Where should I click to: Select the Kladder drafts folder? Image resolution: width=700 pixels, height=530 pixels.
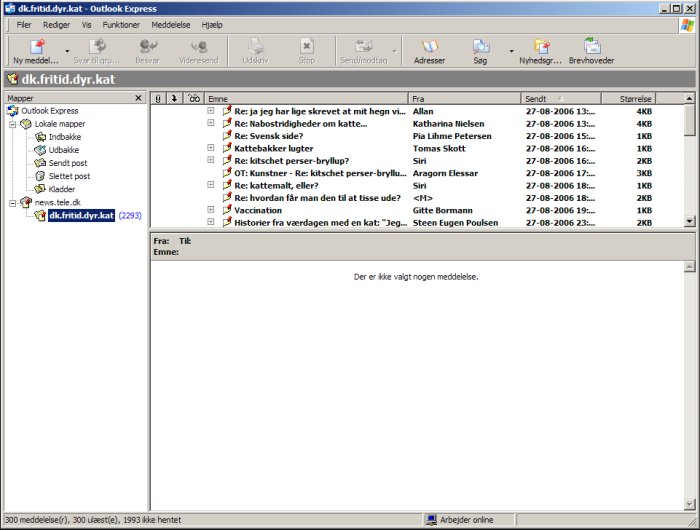click(x=61, y=189)
